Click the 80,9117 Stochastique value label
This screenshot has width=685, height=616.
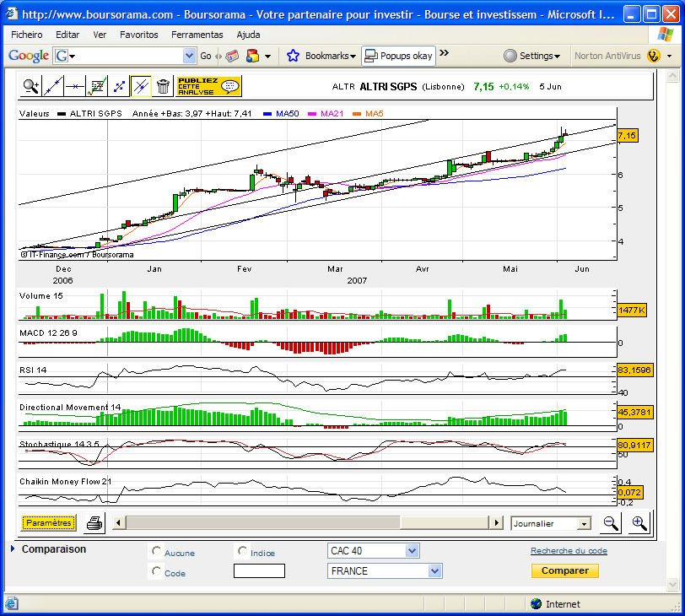[x=634, y=446]
